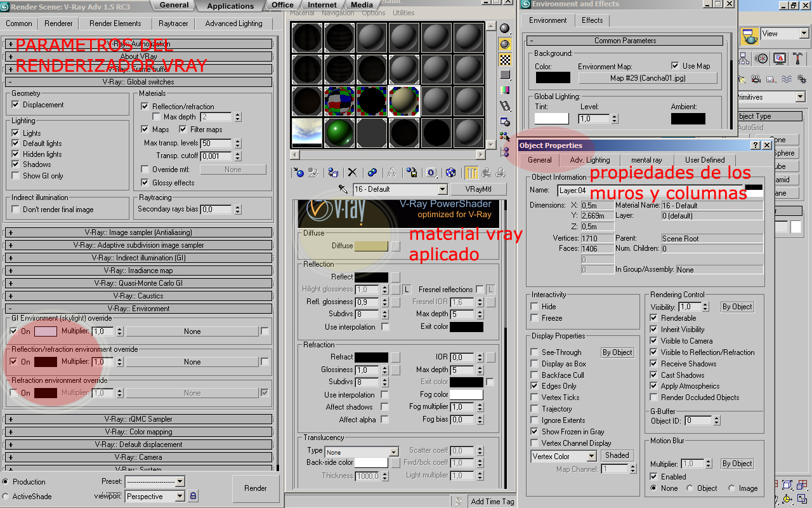The width and height of the screenshot is (812, 508).
Task: Toggle Glossy effects checkbox
Action: tap(145, 183)
